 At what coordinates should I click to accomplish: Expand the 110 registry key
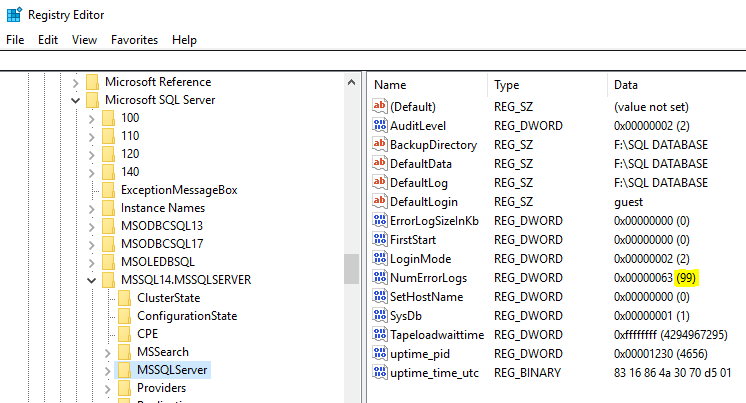91,137
